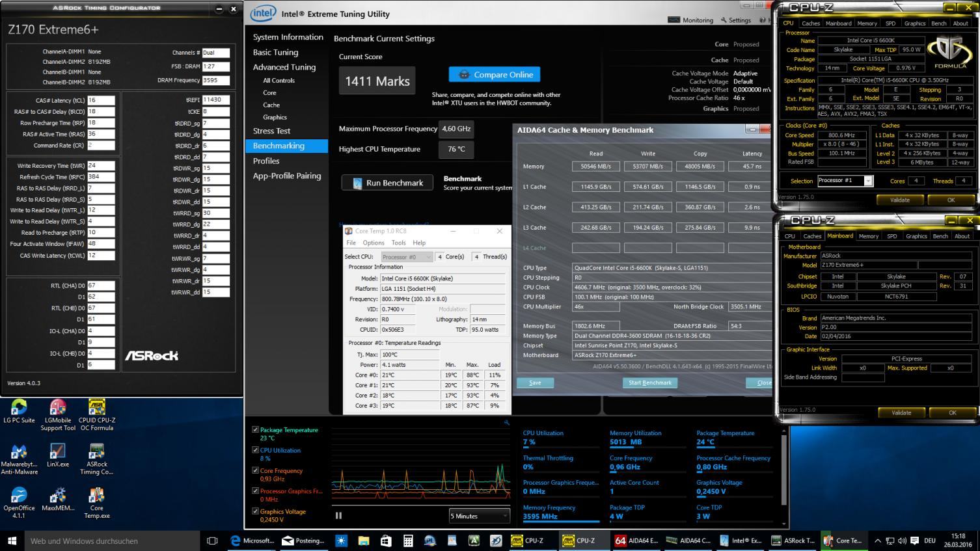Uncheck Processor Graphics Frequency graph checkbox
Screen dimensions: 980x551
[x=255, y=491]
